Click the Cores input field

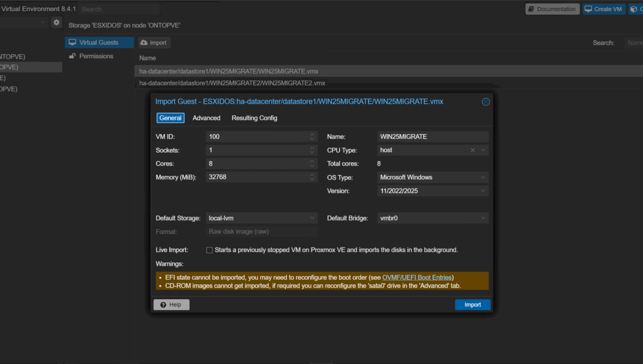[257, 164]
